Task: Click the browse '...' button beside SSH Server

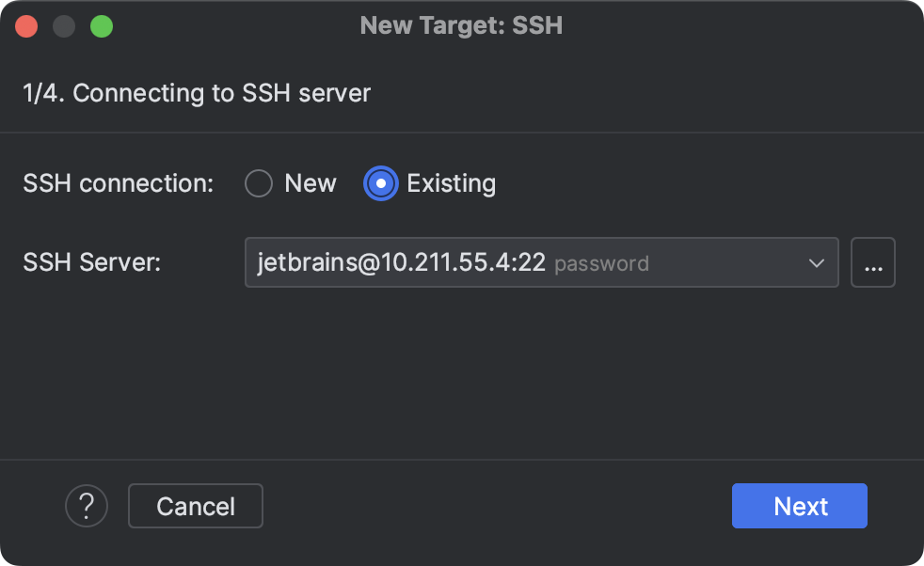Action: 873,262
